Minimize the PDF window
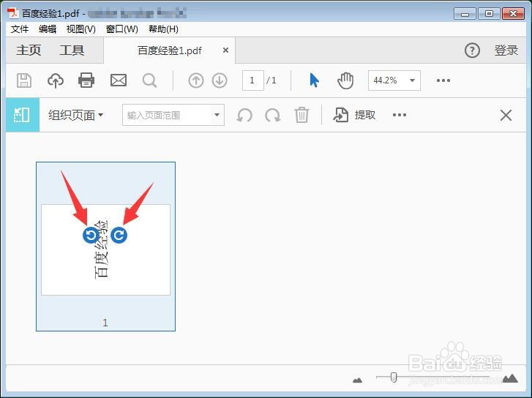The image size is (532, 398). tap(465, 14)
